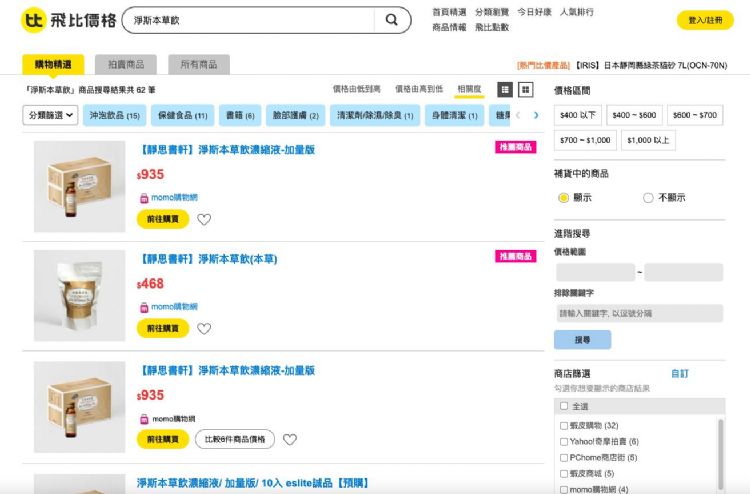
Task: Check the 蝦皮商城 (5) store checkbox
Action: (x=564, y=473)
